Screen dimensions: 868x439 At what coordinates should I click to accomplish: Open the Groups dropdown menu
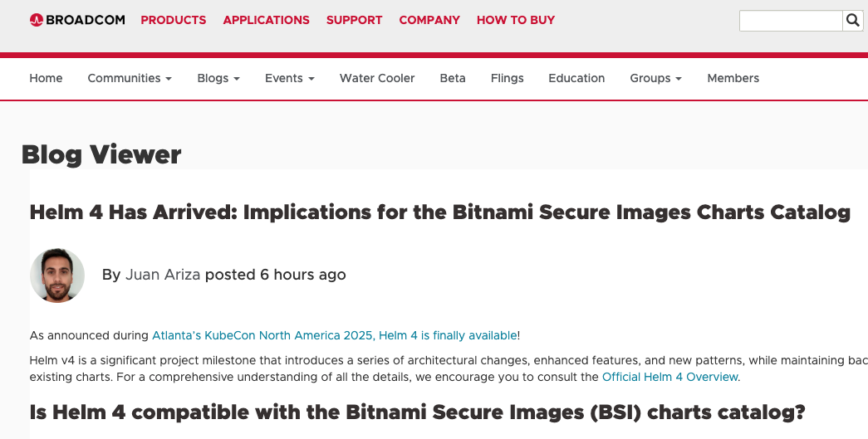655,78
